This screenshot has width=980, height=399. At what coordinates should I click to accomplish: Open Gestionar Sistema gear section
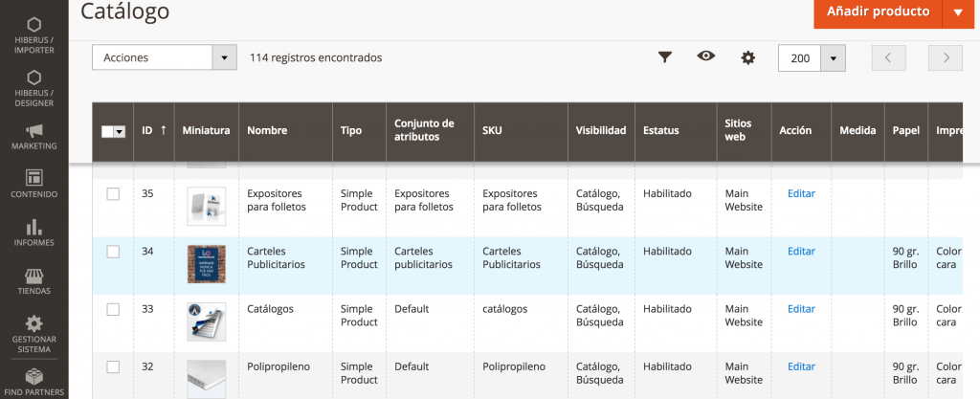point(34,334)
